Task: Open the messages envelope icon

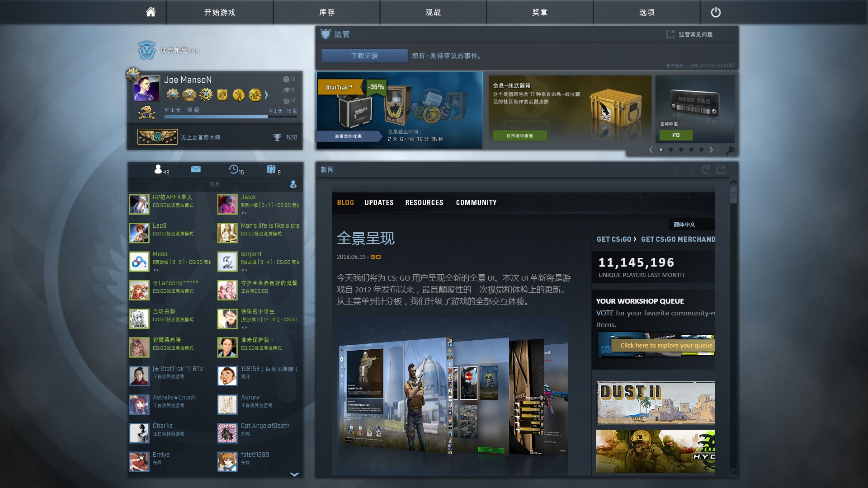Action: coord(196,169)
